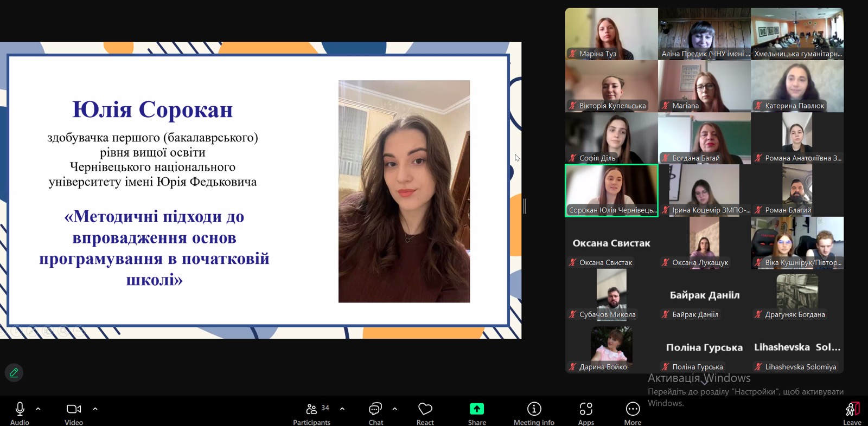Select Оксана Свистак participant tile

[611, 243]
